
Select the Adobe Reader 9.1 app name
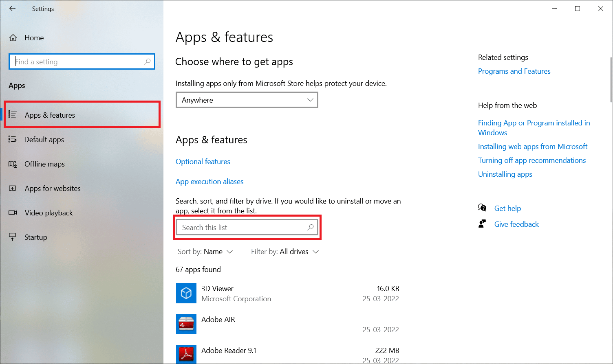(229, 351)
